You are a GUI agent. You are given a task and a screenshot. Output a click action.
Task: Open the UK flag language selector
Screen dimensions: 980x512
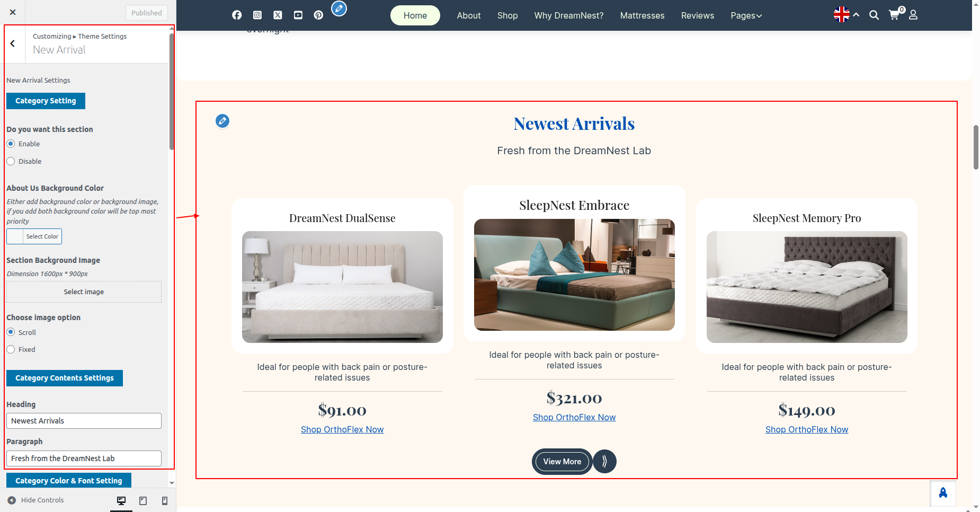click(841, 15)
